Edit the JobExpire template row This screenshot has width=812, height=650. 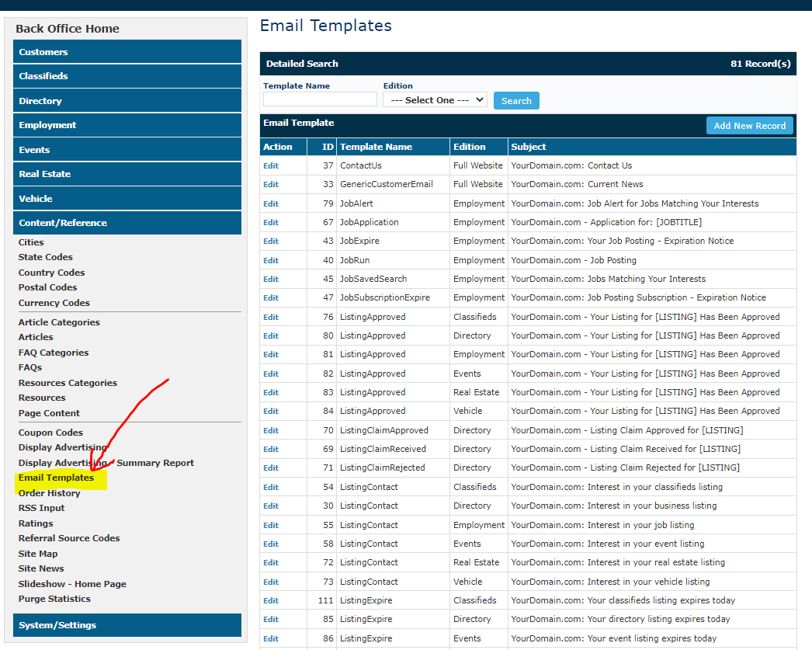tap(271, 241)
